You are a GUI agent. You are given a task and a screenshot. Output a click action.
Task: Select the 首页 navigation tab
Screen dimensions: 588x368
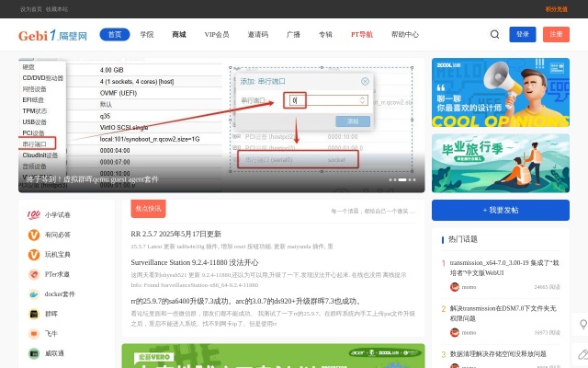[x=114, y=35]
